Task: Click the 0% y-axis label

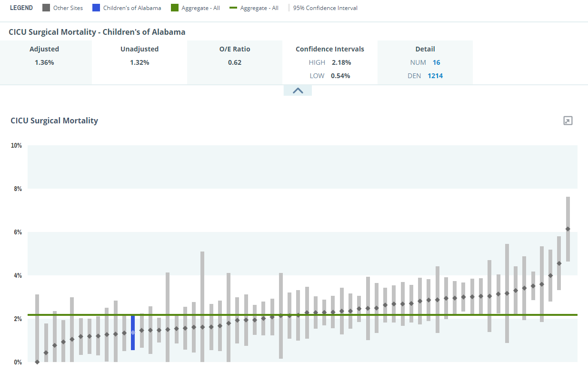Action: 18,362
